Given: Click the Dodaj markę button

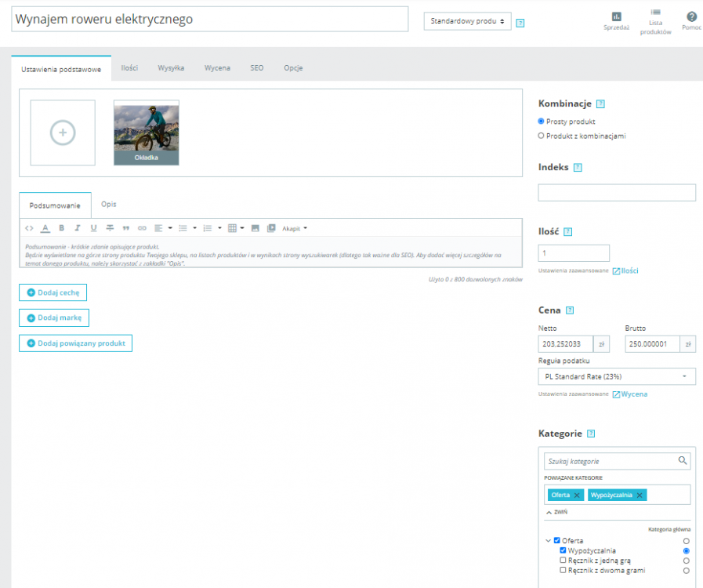Looking at the screenshot, I should coord(54,318).
